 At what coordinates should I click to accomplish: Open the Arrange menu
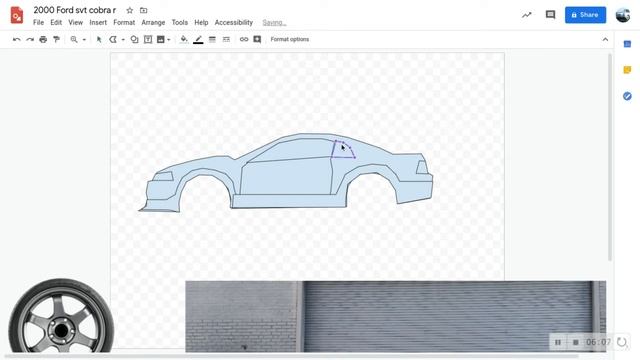pos(153,22)
